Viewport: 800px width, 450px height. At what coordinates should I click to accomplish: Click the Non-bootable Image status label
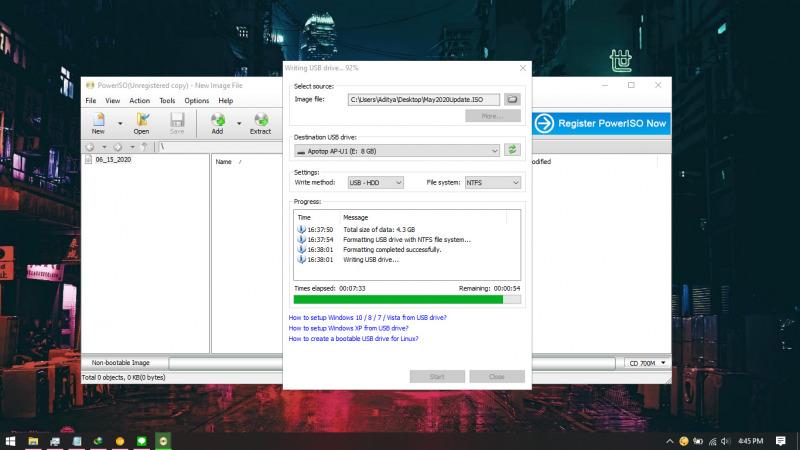point(121,363)
